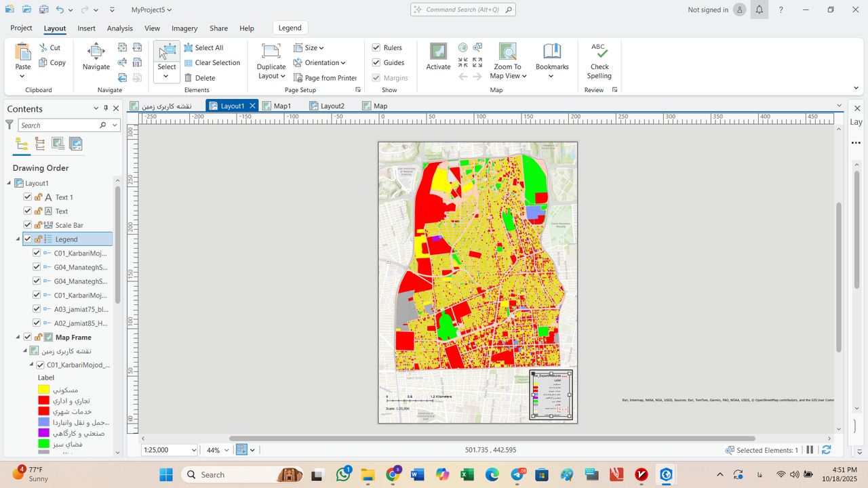Click the Navigate tool icon
868x488 pixels.
[96, 52]
